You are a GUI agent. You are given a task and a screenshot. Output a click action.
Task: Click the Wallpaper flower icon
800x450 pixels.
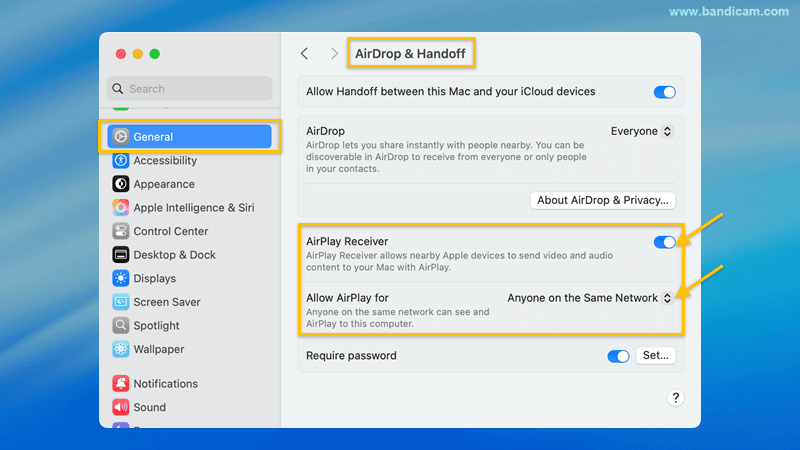[121, 349]
